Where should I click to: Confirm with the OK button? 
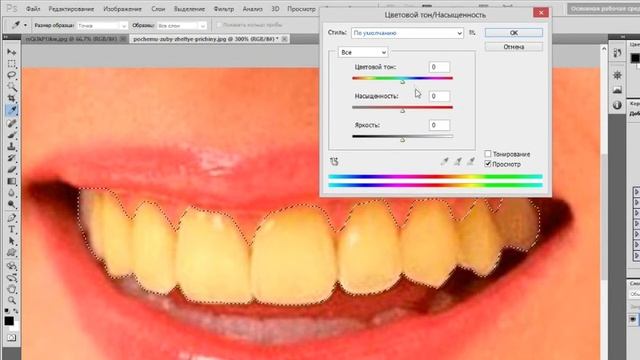pyautogui.click(x=513, y=33)
